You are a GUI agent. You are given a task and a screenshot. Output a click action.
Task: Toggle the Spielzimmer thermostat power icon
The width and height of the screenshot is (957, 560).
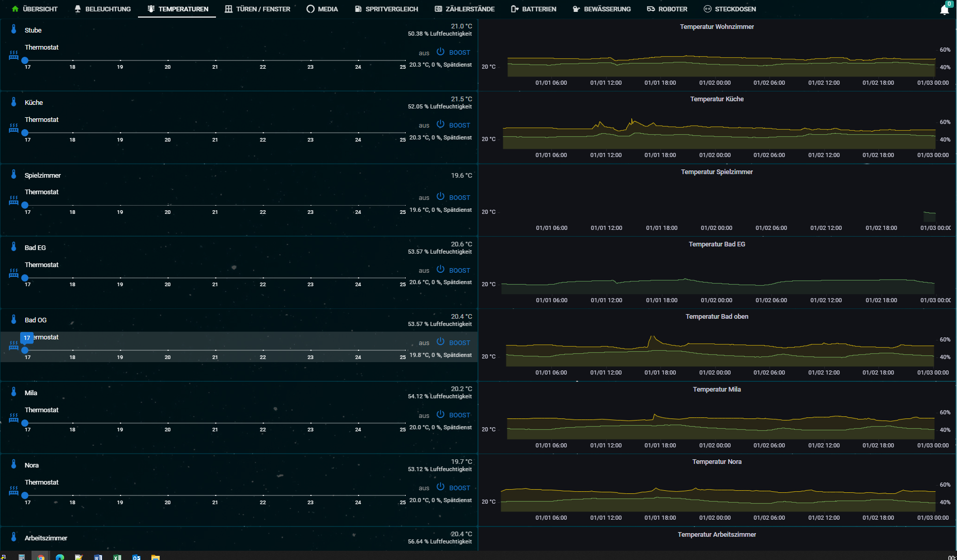coord(440,196)
